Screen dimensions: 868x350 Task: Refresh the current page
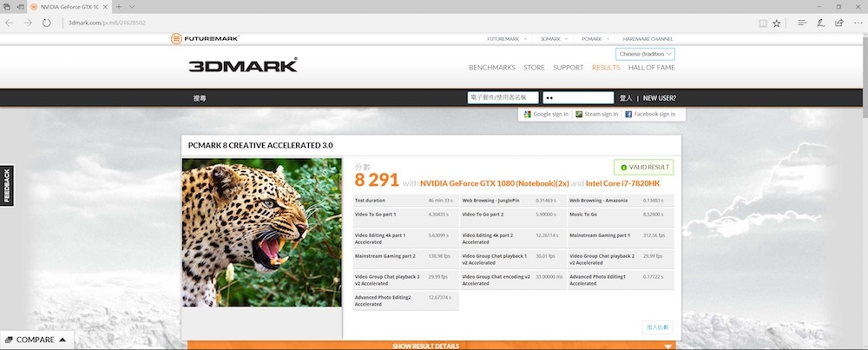point(47,23)
